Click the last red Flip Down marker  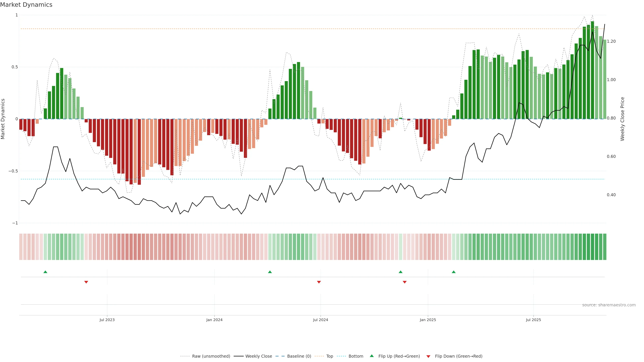coord(405,282)
